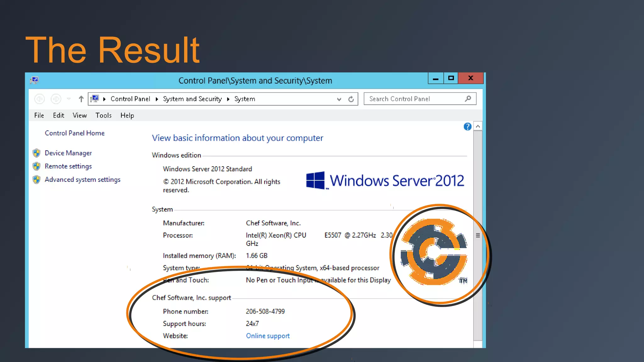Open the Online support link
The width and height of the screenshot is (644, 362).
(268, 336)
